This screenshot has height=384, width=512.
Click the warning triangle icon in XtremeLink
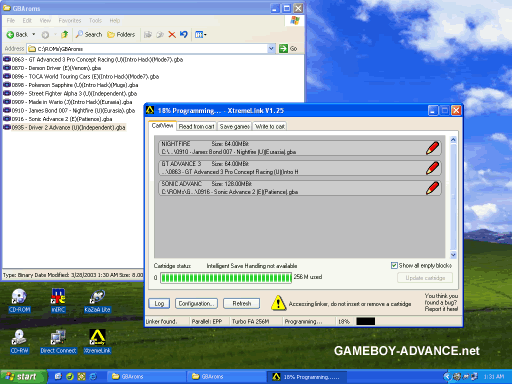[278, 303]
